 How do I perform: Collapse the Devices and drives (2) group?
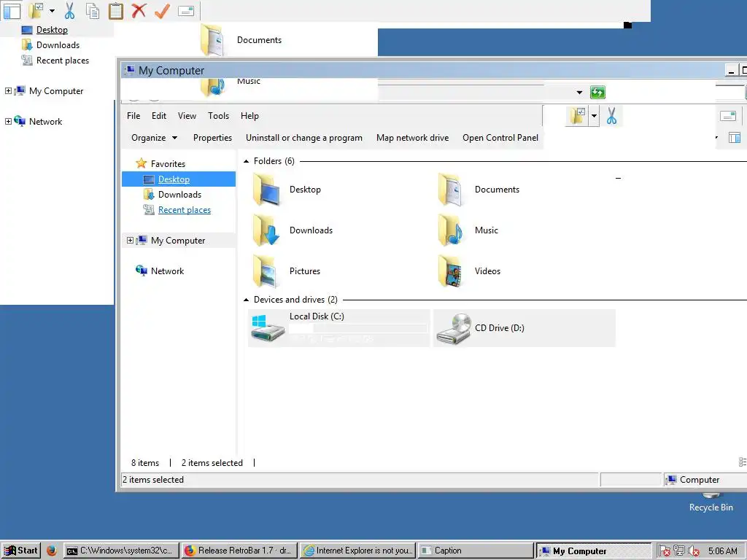click(x=247, y=300)
